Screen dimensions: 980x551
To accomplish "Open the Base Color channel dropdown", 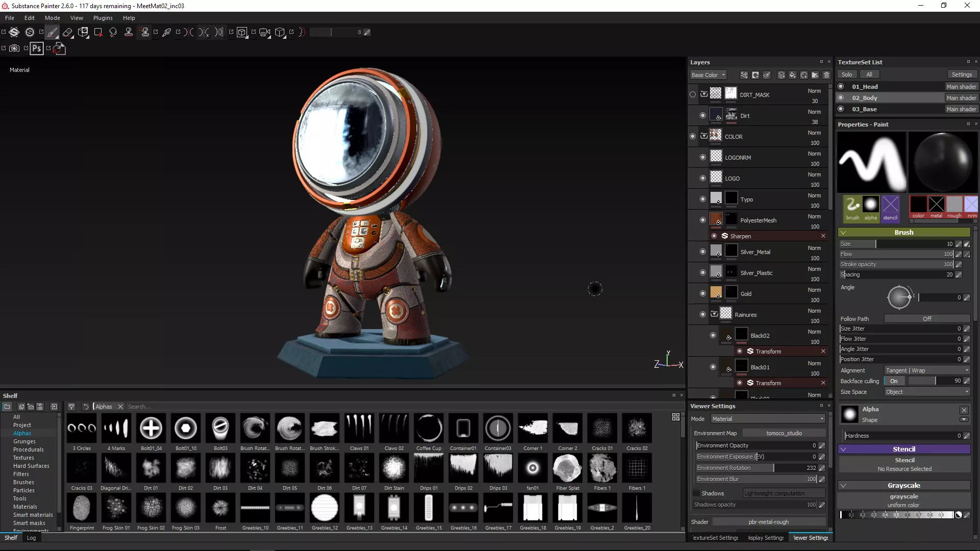I will 708,75.
